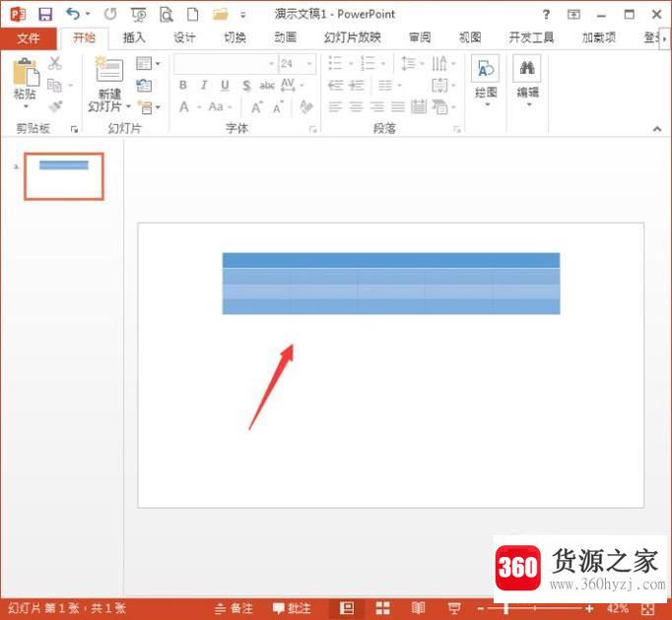Undo the last action
The width and height of the screenshot is (672, 620).
(73, 14)
